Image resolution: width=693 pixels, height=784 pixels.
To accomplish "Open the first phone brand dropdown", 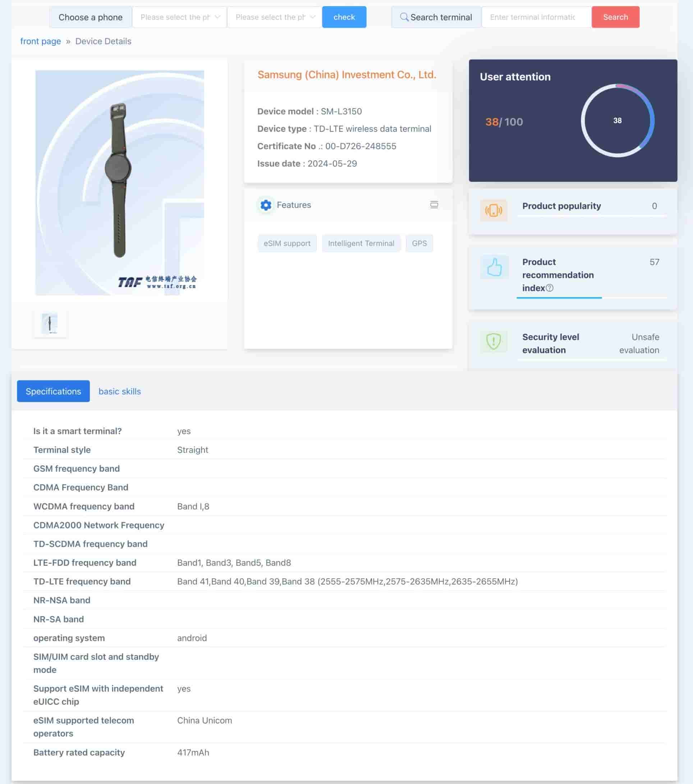I will tap(179, 17).
